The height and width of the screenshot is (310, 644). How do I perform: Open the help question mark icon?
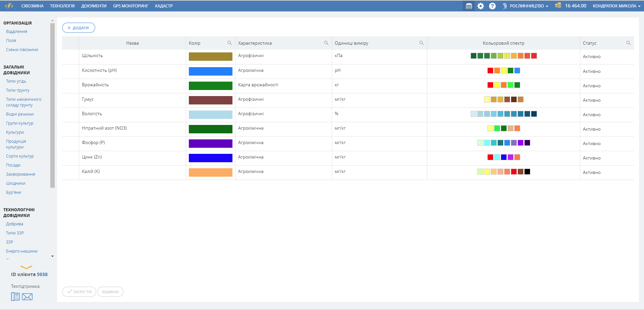pos(492,6)
